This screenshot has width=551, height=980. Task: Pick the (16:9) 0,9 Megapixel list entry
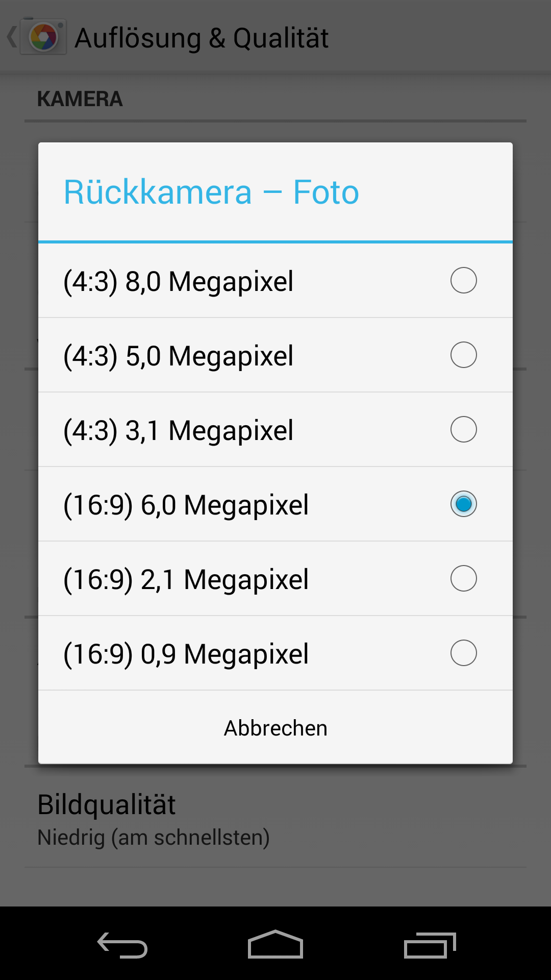pyautogui.click(x=186, y=654)
